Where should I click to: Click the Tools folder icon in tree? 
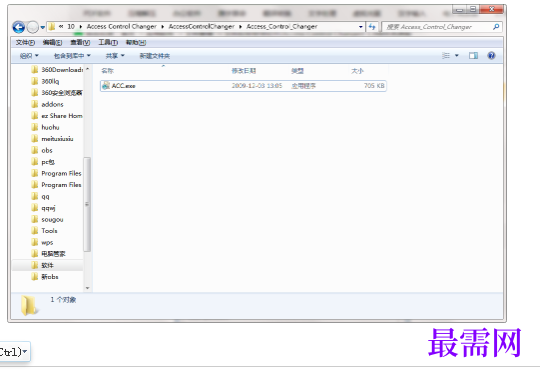(34, 231)
